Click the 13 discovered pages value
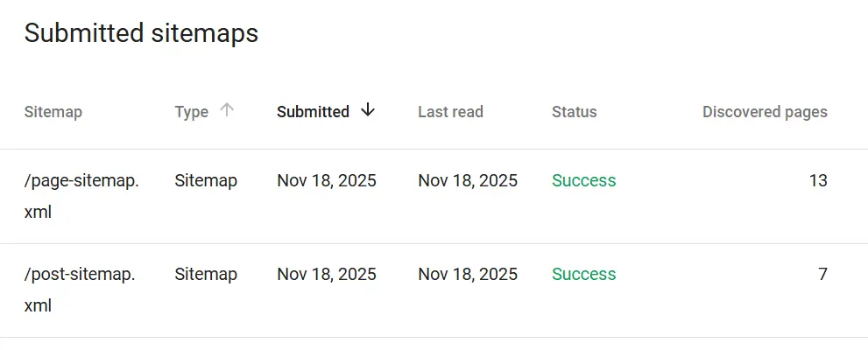 817,181
